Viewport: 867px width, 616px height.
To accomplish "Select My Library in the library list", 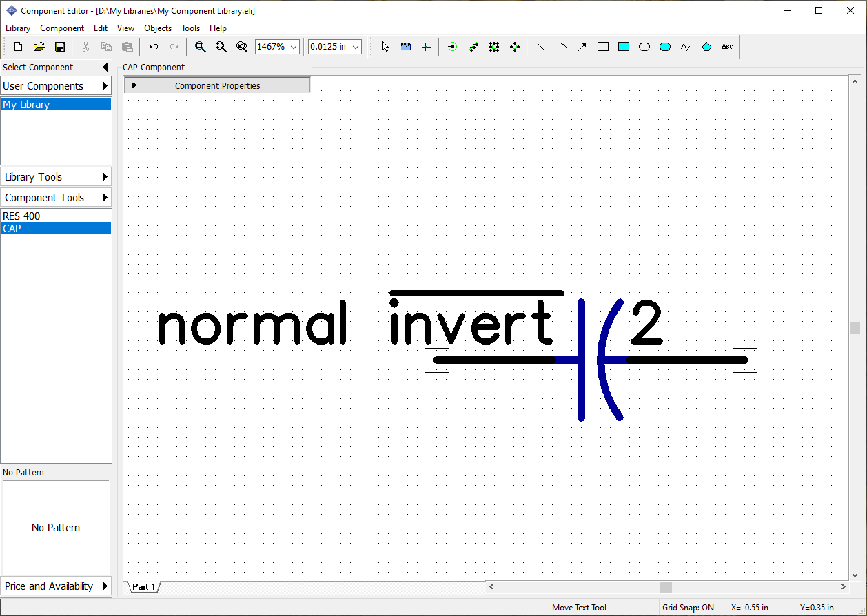I will coord(56,105).
